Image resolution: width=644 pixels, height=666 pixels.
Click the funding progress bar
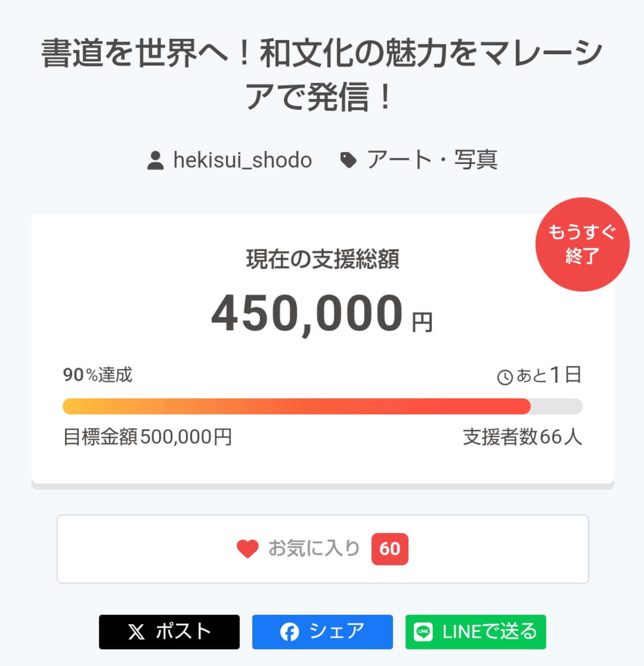click(x=322, y=406)
